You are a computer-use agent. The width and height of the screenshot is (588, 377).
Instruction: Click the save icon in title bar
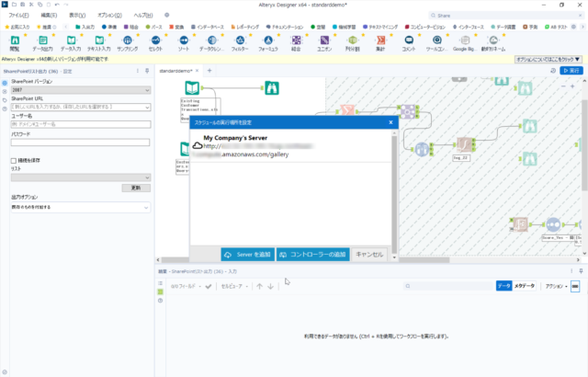tap(22, 5)
